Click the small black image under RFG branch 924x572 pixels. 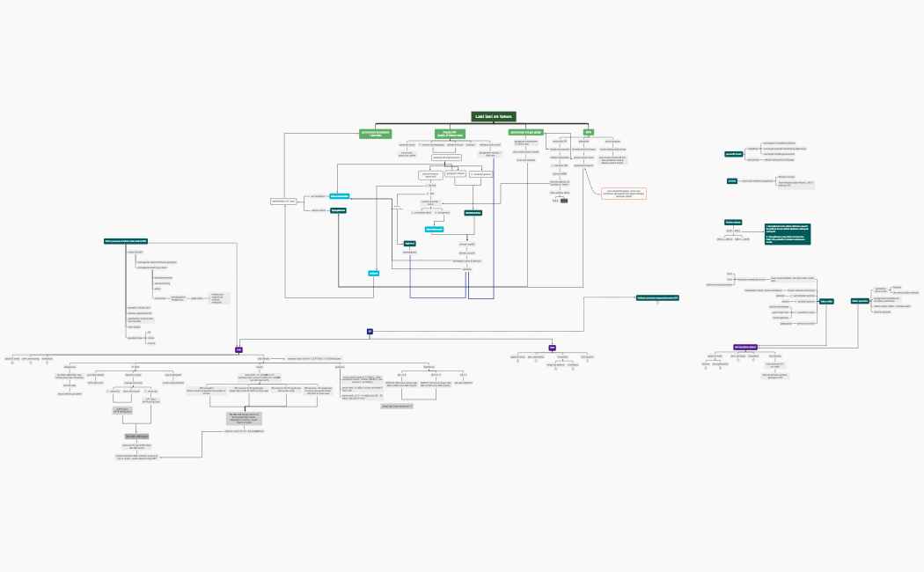point(564,201)
